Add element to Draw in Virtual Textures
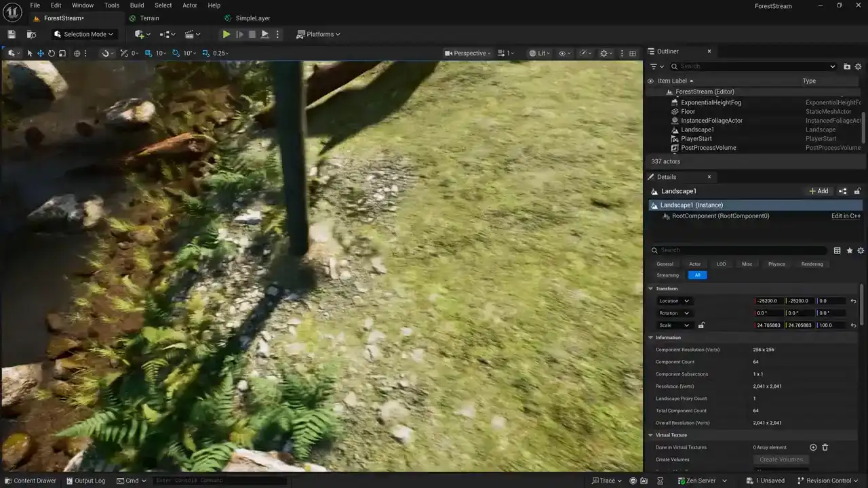This screenshot has height=488, width=868. 813,447
